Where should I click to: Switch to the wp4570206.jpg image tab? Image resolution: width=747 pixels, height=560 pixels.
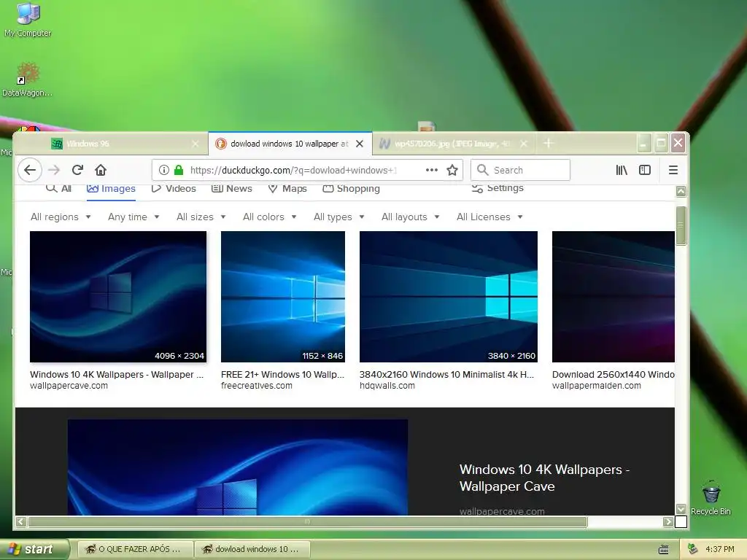[452, 144]
